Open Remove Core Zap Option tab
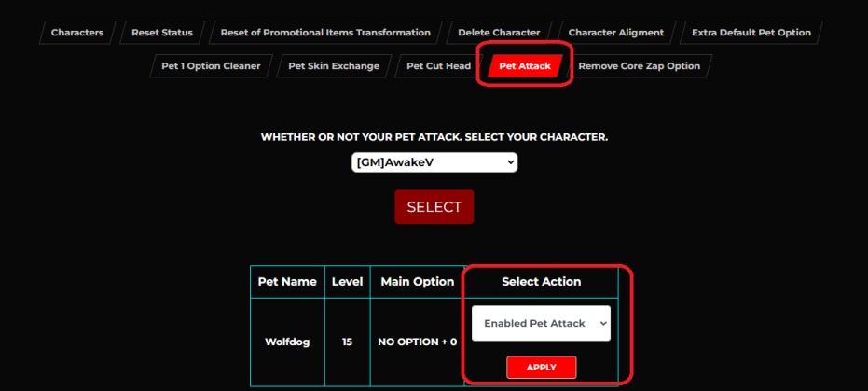 [640, 66]
